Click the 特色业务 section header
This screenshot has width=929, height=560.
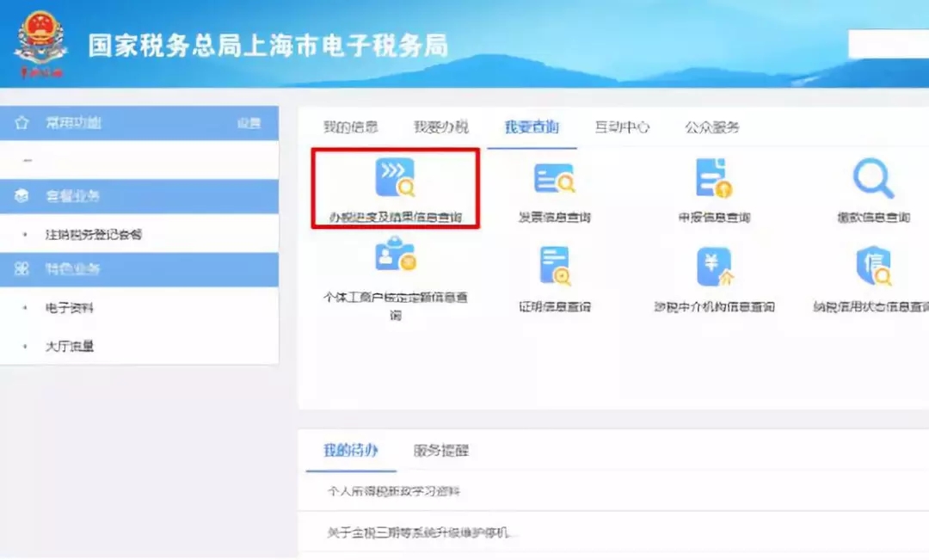(x=139, y=269)
